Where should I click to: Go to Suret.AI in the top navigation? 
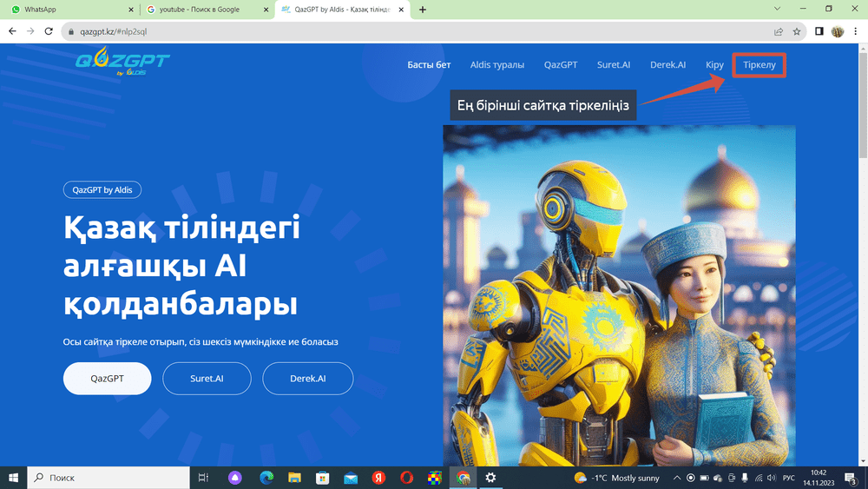point(614,65)
